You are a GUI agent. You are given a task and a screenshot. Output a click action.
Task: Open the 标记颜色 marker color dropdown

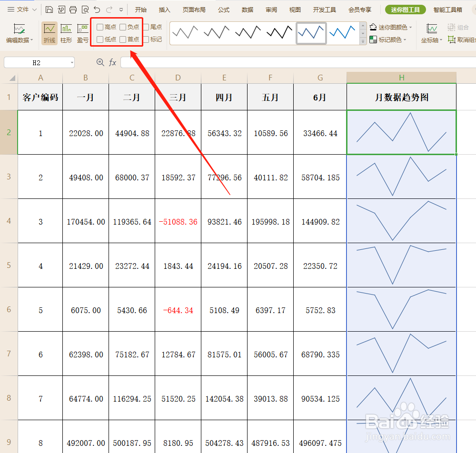(x=389, y=39)
